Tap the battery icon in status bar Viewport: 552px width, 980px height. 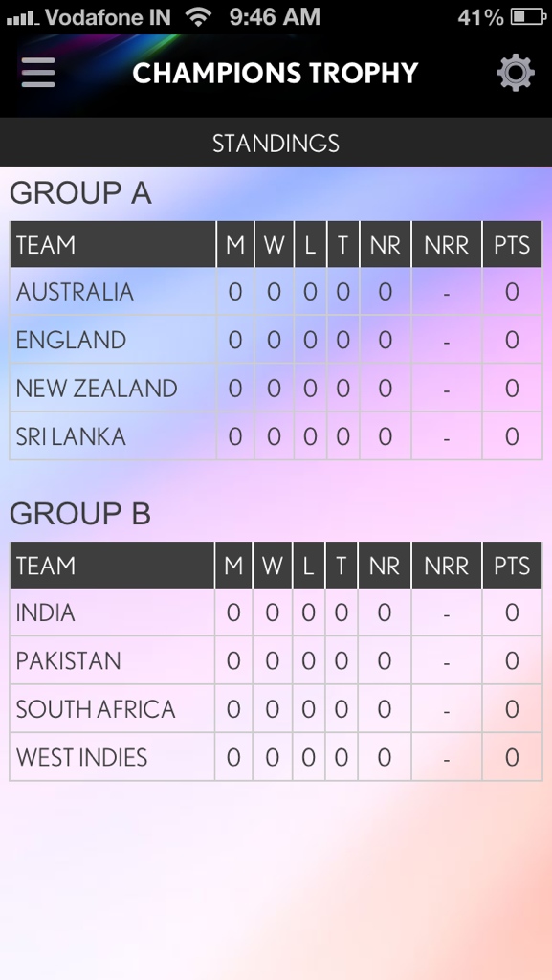coord(528,17)
